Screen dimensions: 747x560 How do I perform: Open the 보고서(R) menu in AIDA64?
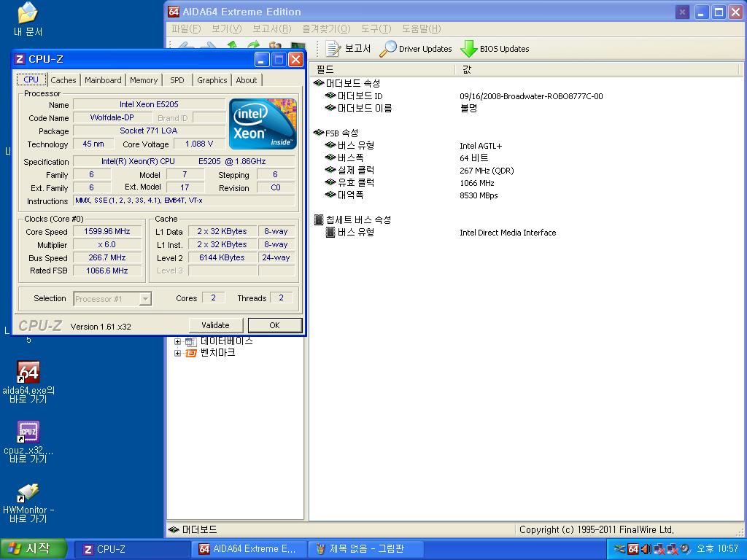coord(272,29)
